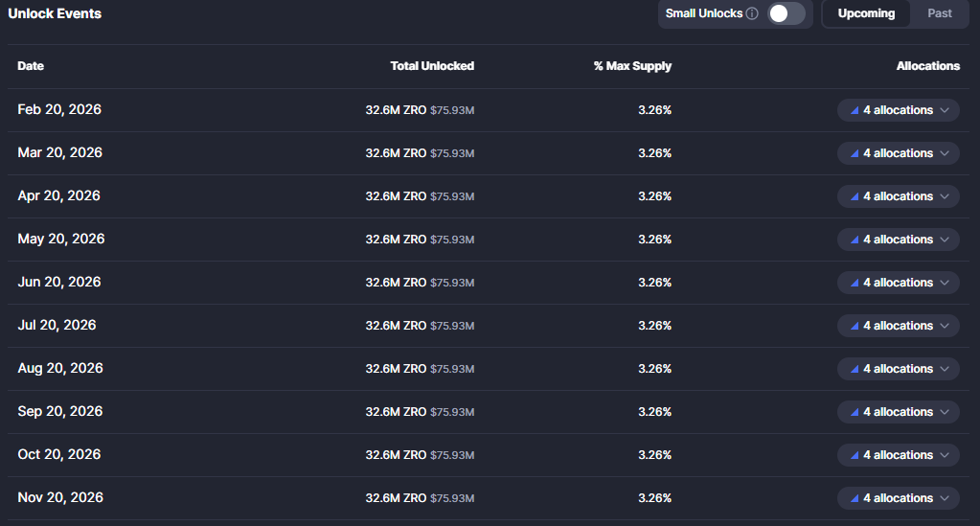Screen dimensions: 980x526
Task: Click the Date column header
Action: pos(31,66)
